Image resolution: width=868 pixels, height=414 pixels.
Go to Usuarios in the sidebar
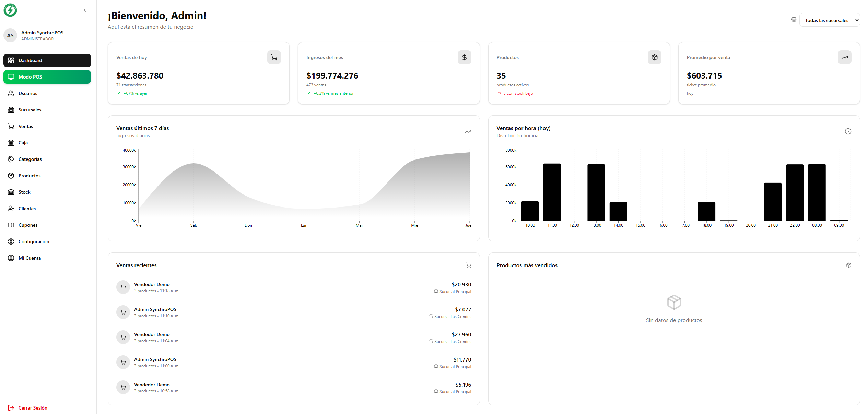[47, 93]
